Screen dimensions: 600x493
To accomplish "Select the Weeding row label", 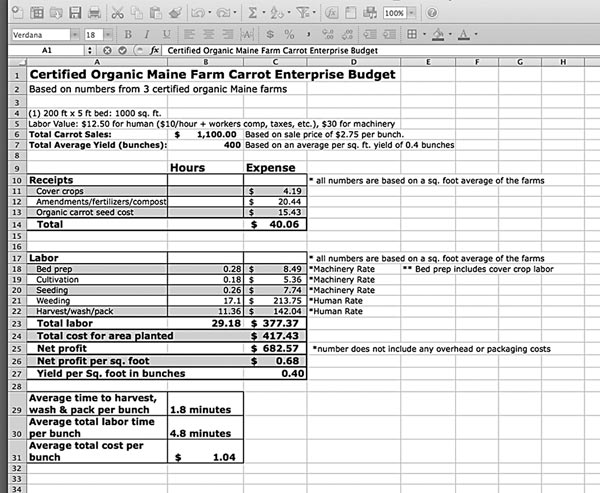I will pos(97,301).
